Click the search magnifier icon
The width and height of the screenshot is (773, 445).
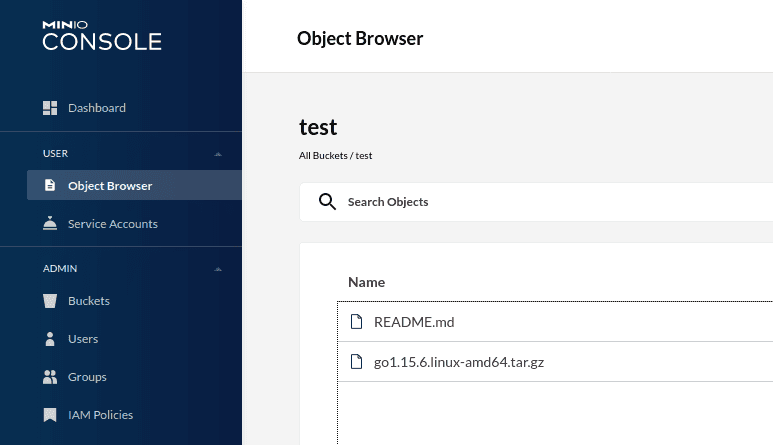click(x=327, y=202)
